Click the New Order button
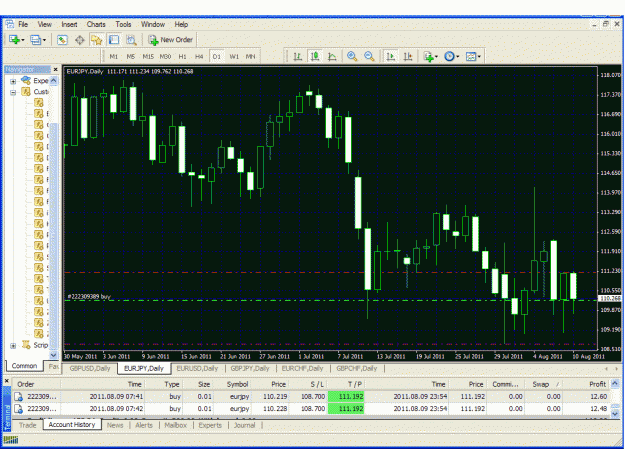The image size is (625, 449). (171, 40)
